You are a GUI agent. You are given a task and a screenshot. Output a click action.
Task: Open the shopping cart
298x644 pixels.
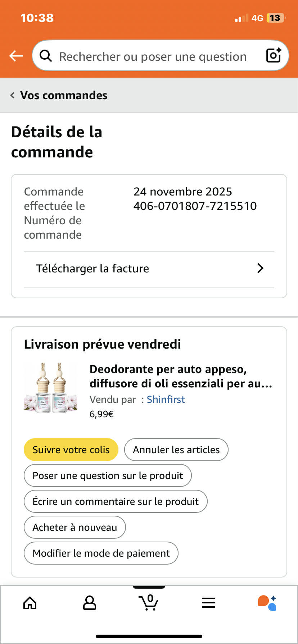pyautogui.click(x=149, y=602)
